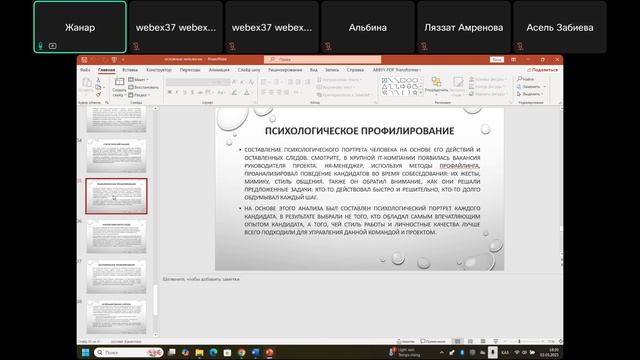Click the PowerPoint icon on the taskbar
This screenshot has width=640, height=360.
(269, 352)
